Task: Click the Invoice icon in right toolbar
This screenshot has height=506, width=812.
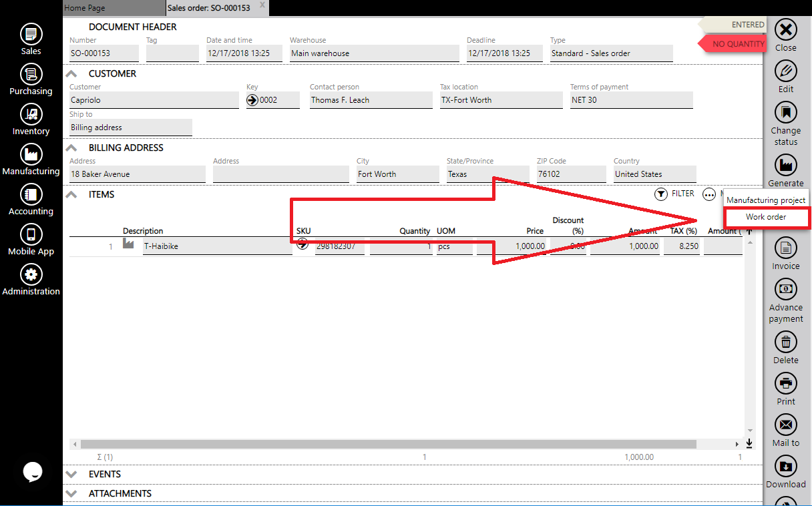Action: [x=785, y=248]
